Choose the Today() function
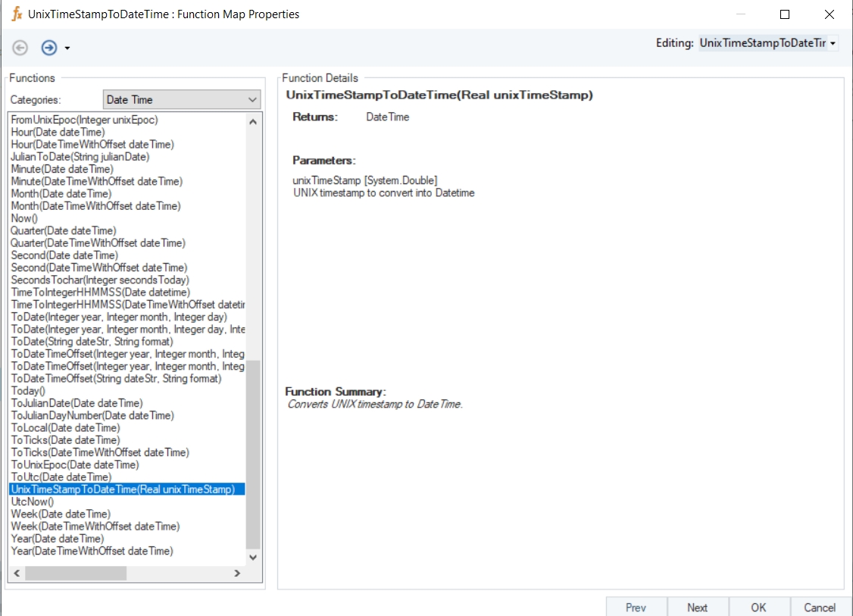This screenshot has width=853, height=616. [28, 391]
